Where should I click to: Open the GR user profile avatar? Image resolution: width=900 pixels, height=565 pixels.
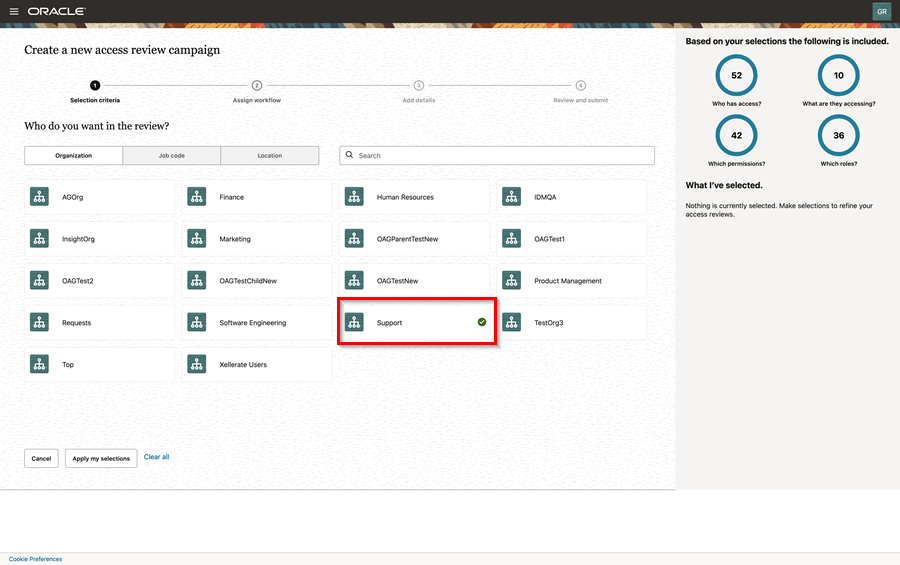pos(882,11)
